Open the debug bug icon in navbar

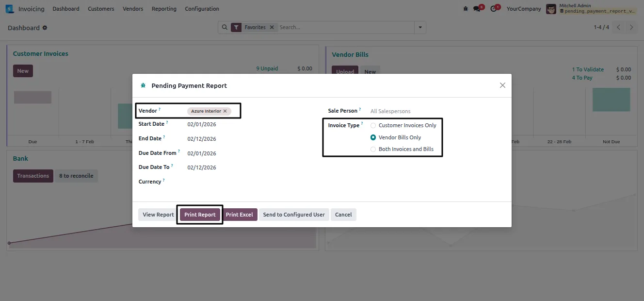(466, 9)
